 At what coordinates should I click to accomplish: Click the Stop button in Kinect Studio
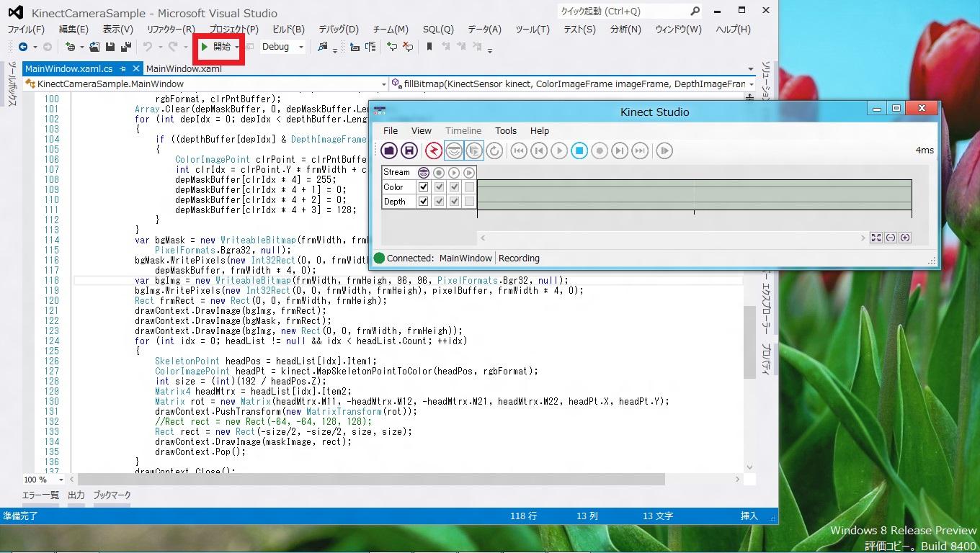[579, 150]
